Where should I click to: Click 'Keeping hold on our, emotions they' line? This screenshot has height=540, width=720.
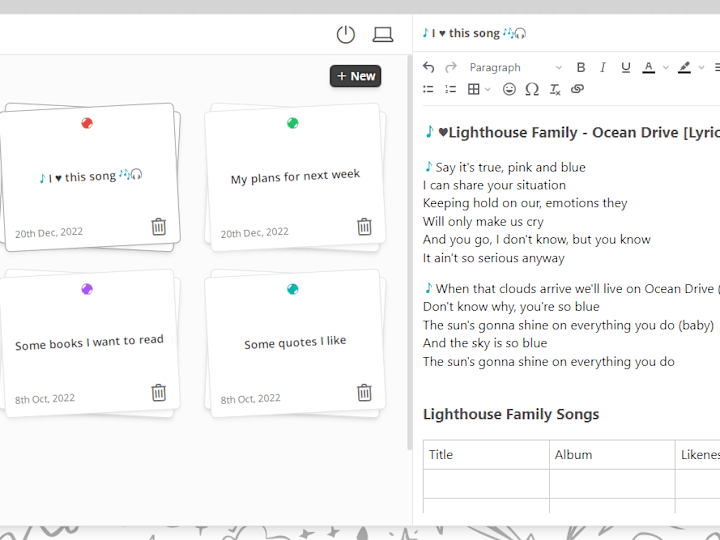click(525, 203)
